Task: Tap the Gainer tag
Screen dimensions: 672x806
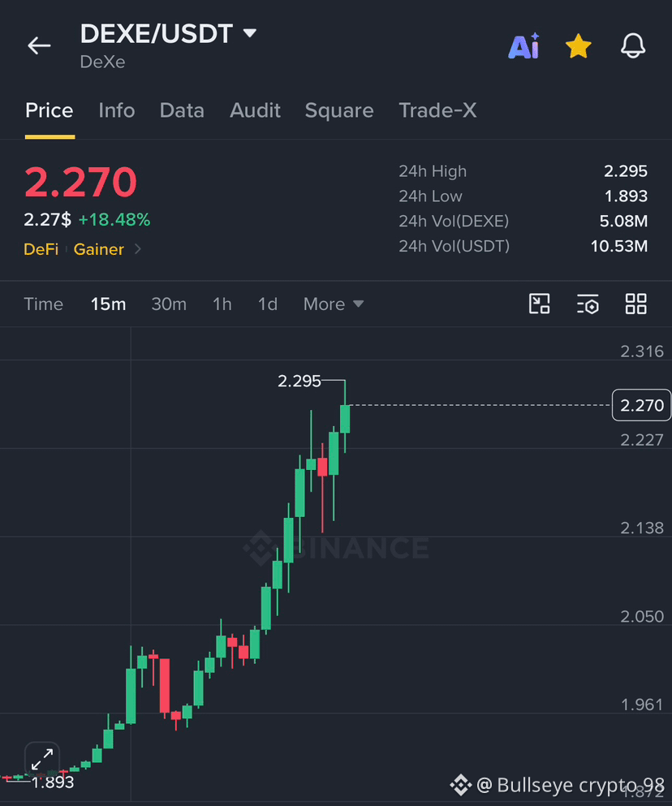Action: (x=99, y=249)
